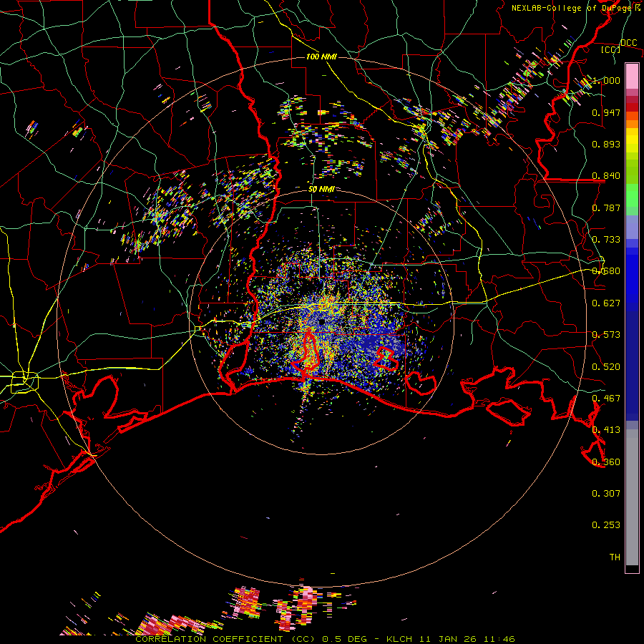644x644 pixels.
Task: Click the 50 NMI range ring label
Action: [x=321, y=190]
